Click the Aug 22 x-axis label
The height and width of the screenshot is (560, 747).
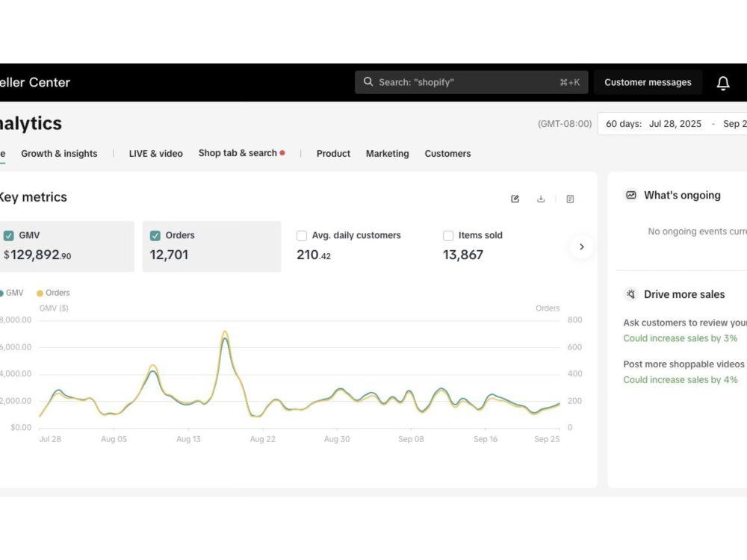[x=262, y=439]
